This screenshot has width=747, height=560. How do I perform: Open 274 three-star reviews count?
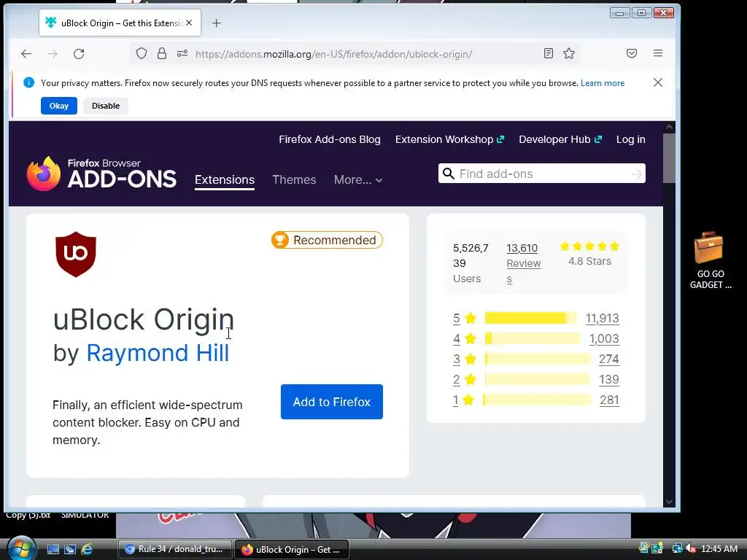click(x=609, y=359)
